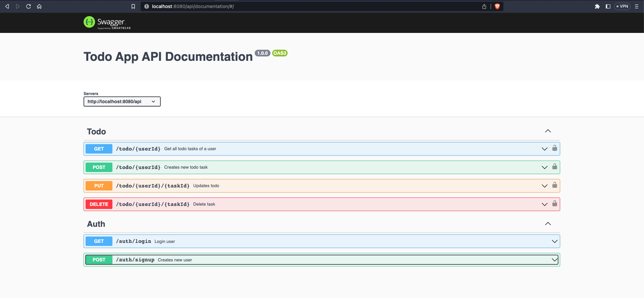Go to the browser home icon
644x298 pixels.
click(39, 6)
